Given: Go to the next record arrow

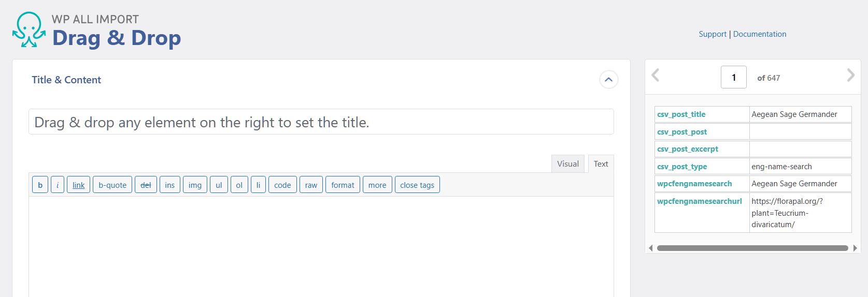Looking at the screenshot, I should point(850,76).
